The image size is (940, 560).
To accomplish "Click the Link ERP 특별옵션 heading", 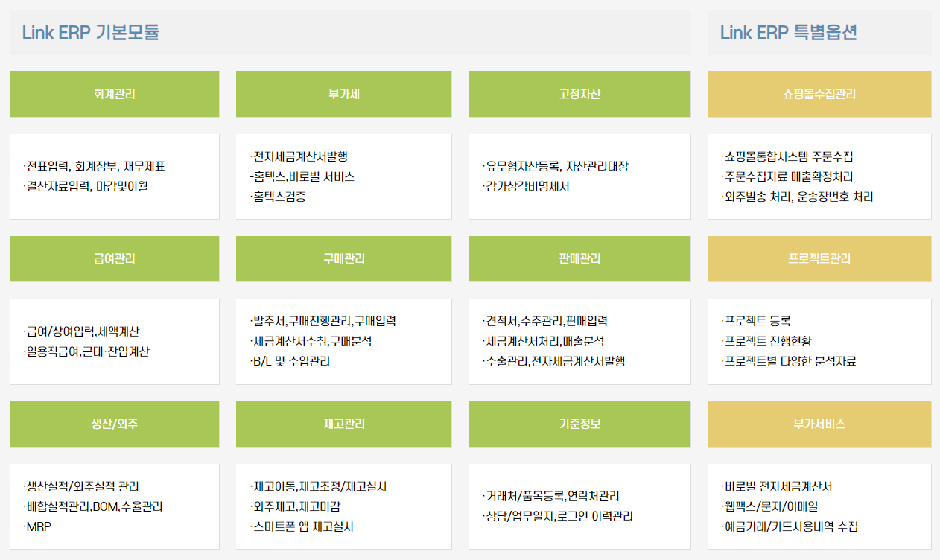I will point(788,33).
